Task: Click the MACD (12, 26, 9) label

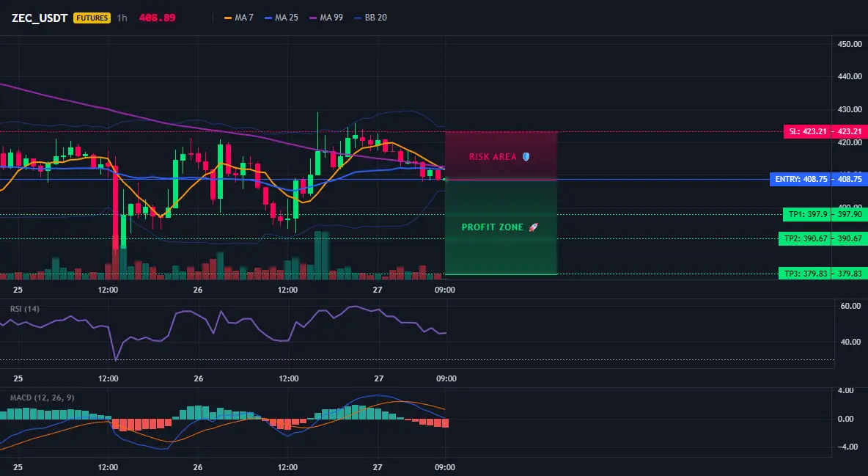Action: click(x=42, y=398)
